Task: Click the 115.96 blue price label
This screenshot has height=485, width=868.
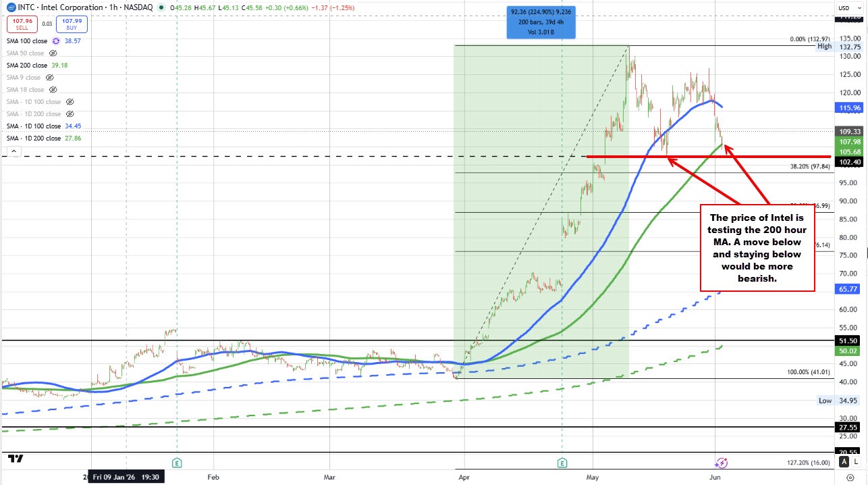Action: [848, 107]
